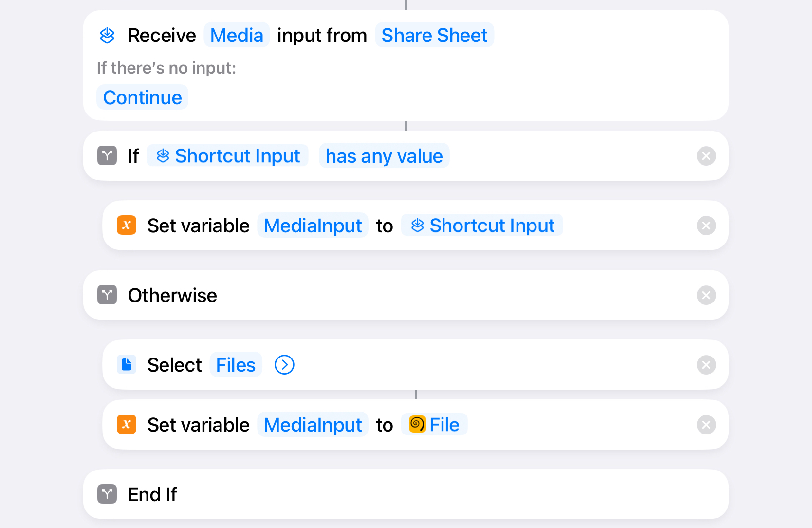This screenshot has width=812, height=528.
Task: Change the has any value condition
Action: tap(384, 156)
